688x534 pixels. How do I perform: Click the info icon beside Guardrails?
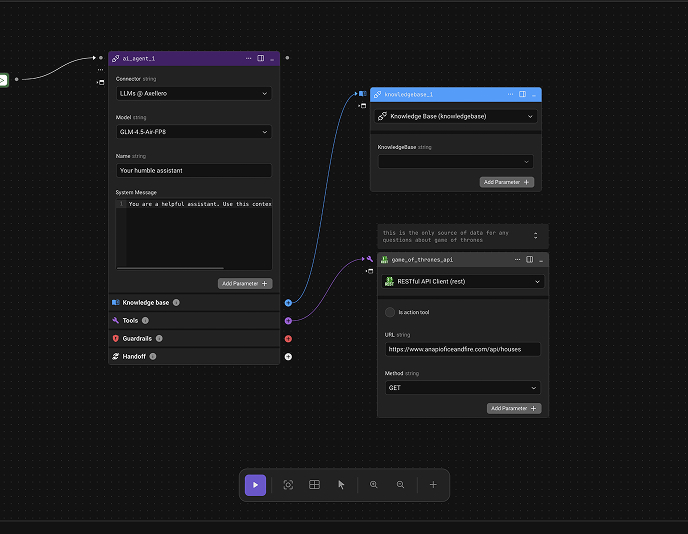(x=158, y=339)
